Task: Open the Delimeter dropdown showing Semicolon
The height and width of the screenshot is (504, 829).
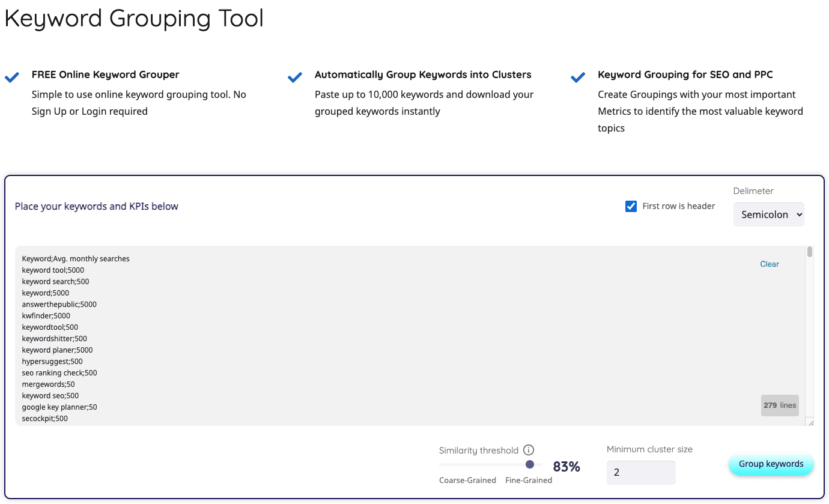Action: [x=769, y=214]
